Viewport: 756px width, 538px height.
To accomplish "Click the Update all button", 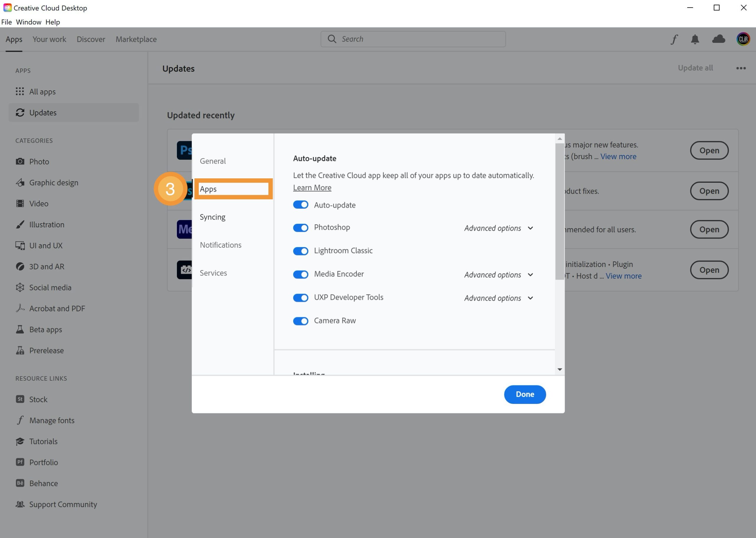I will (695, 68).
